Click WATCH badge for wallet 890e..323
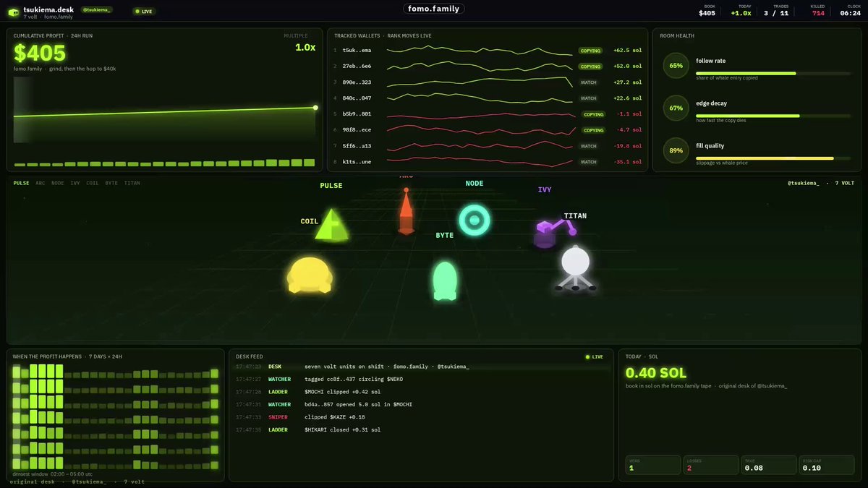The image size is (868, 488). pyautogui.click(x=589, y=82)
